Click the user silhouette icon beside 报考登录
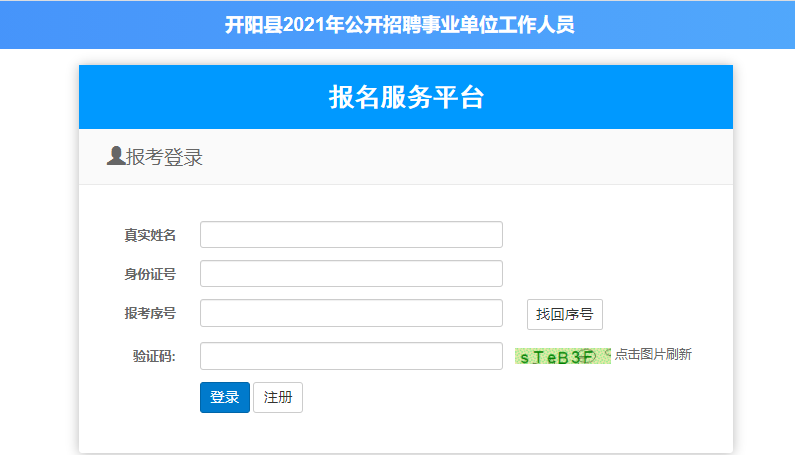 pyautogui.click(x=116, y=156)
